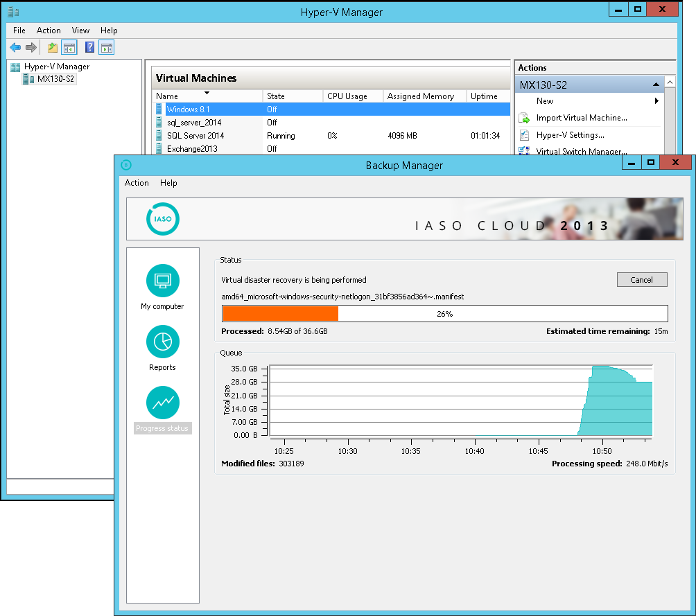The image size is (696, 616).
Task: Maximize the Backup Manager window
Action: pos(651,163)
